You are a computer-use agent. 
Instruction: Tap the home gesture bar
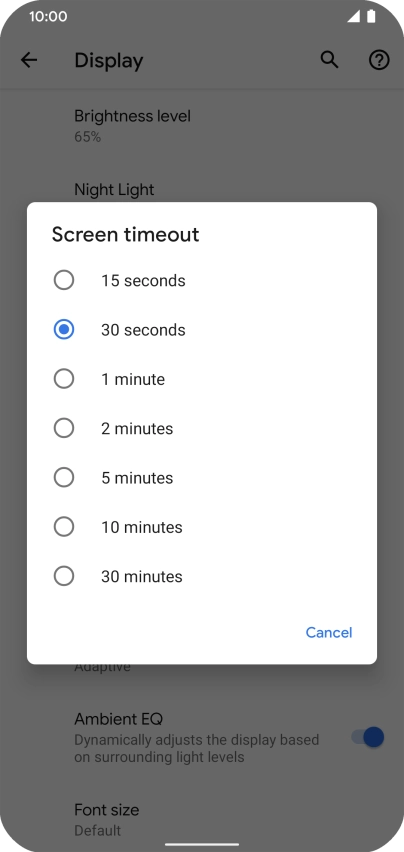click(202, 844)
